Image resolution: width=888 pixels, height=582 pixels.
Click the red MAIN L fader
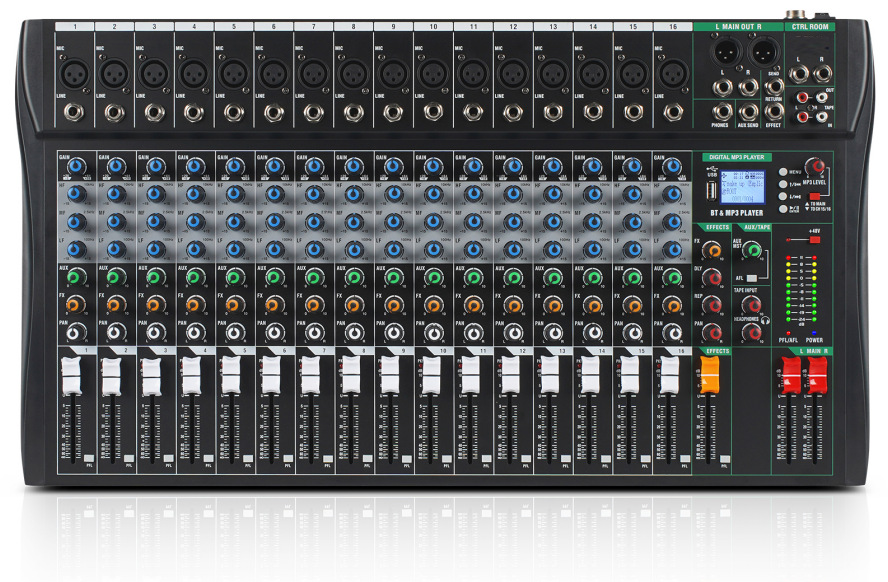[x=789, y=374]
